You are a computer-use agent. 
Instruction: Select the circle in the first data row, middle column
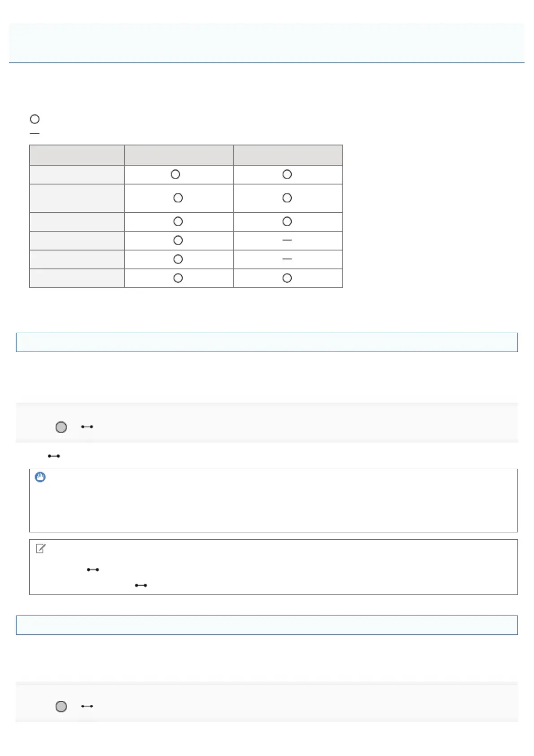tap(175, 174)
